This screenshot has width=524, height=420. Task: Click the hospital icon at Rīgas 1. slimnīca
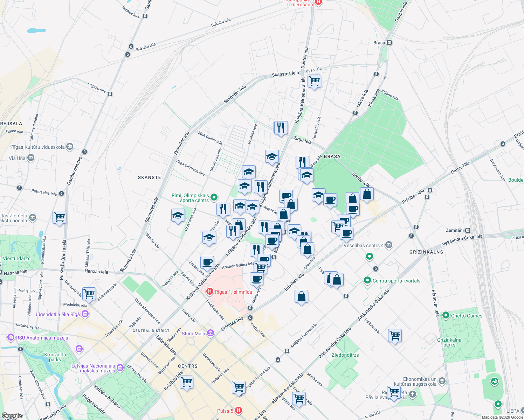(210, 292)
